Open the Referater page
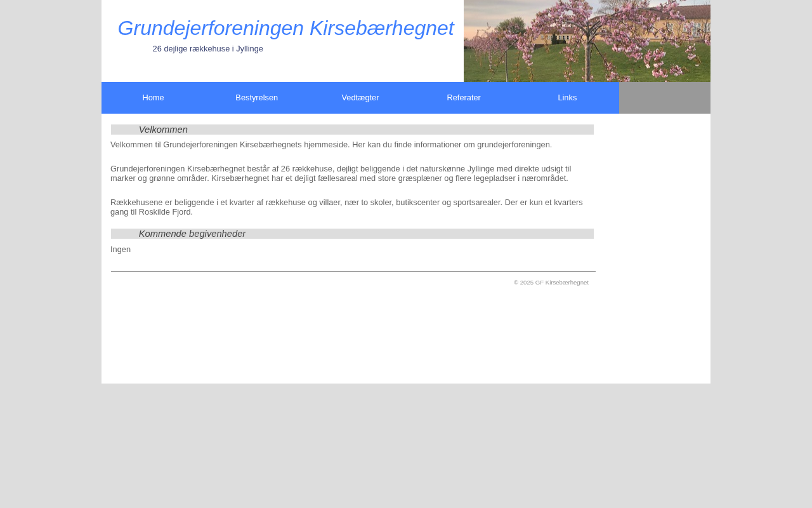Screen dimensions: 812x508 tap(464, 98)
